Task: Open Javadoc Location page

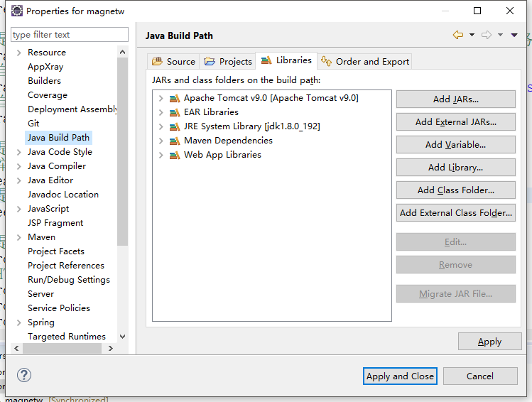Action: click(63, 195)
